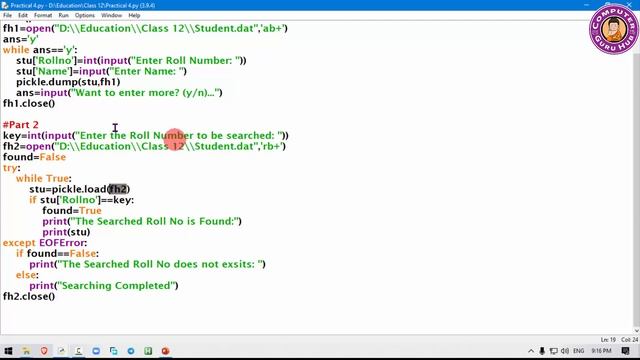Open the overlapping-squares taskbar icon
This screenshot has width=640, height=360.
pyautogui.click(x=113, y=351)
